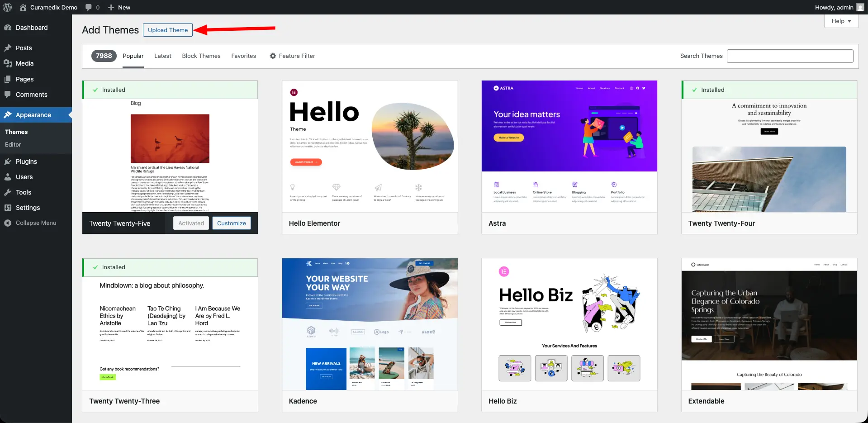Open the WordPress logo menu

coord(7,7)
